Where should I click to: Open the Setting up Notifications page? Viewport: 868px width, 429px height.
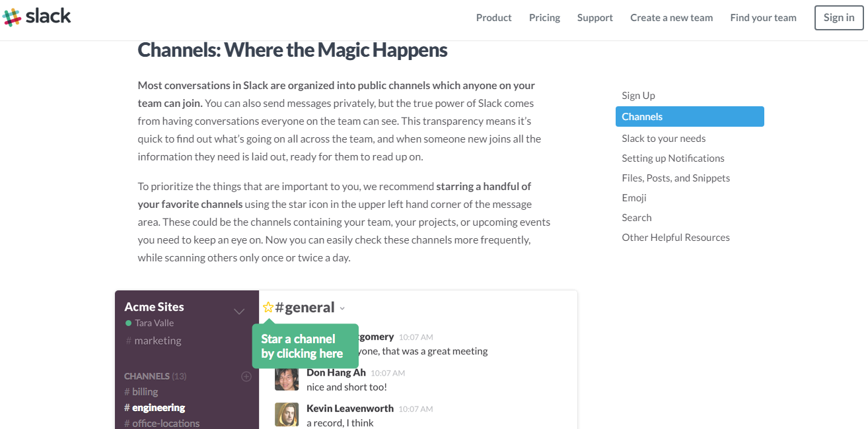672,158
